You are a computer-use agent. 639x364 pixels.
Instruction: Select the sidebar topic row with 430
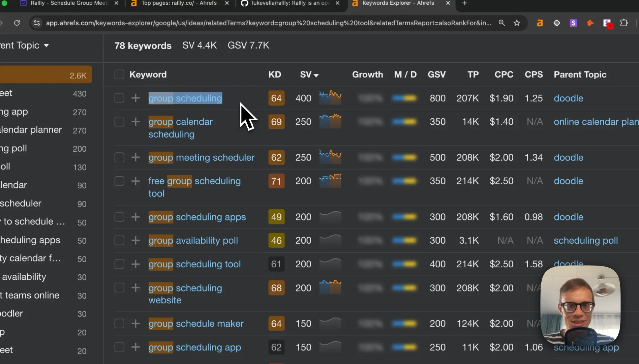point(46,93)
